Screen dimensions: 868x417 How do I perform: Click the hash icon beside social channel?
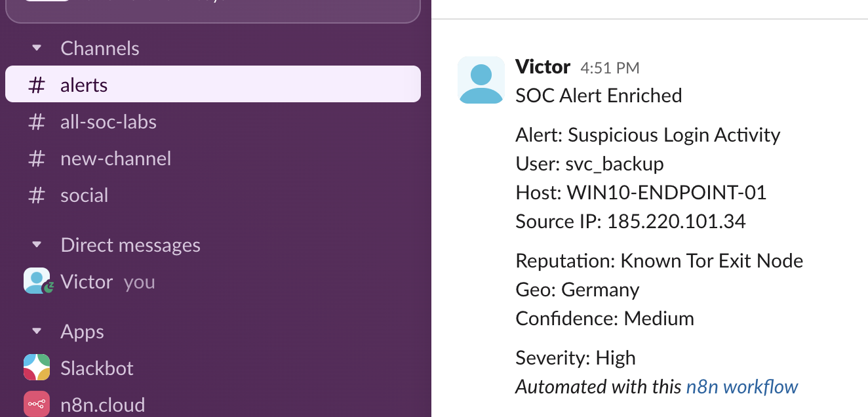36,195
